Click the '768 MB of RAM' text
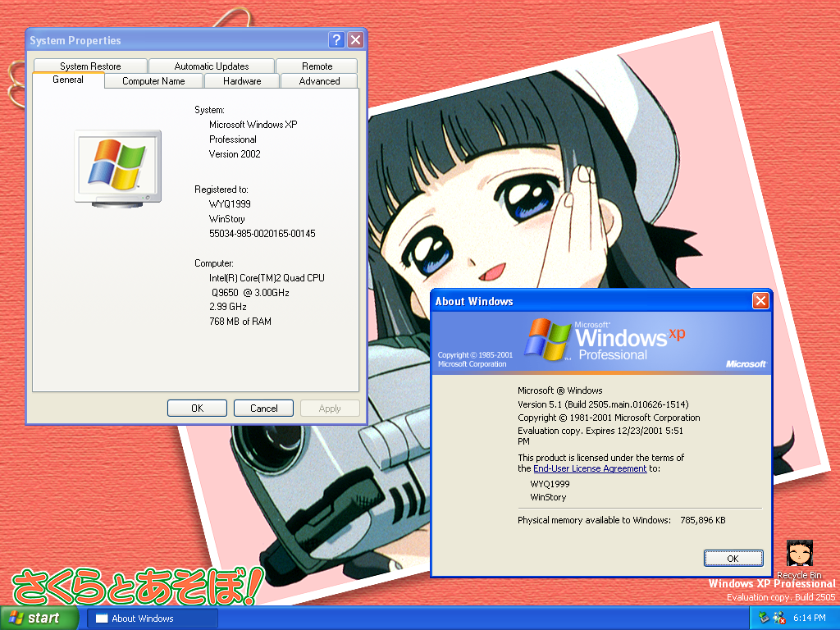 240,322
